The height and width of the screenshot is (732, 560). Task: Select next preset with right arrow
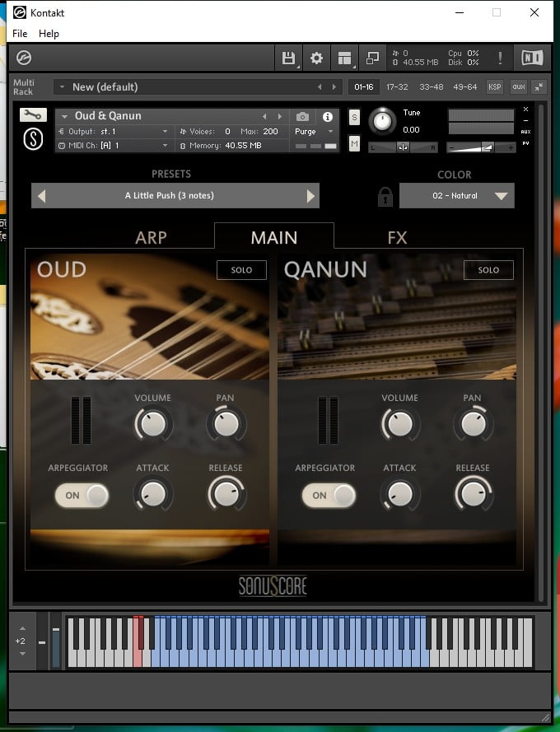point(310,196)
